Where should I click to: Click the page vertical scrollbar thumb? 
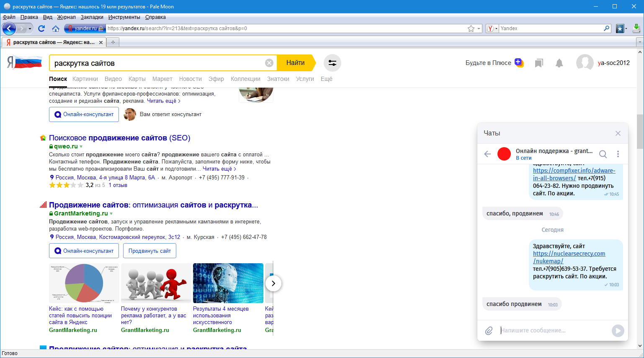pyautogui.click(x=640, y=131)
